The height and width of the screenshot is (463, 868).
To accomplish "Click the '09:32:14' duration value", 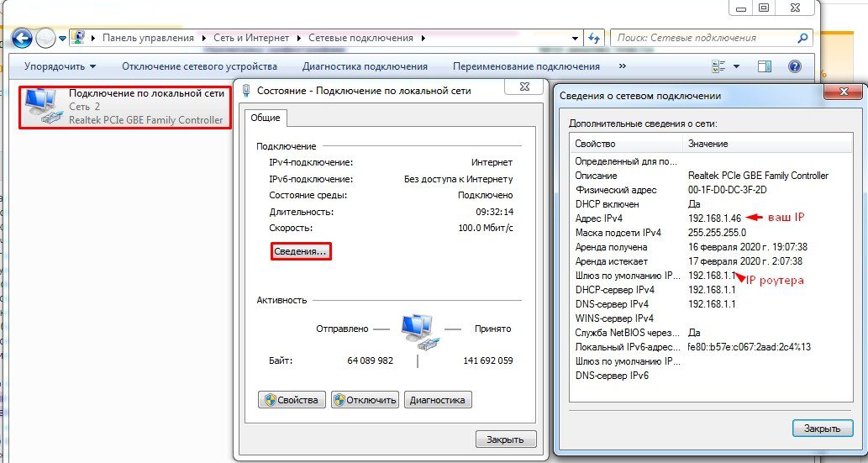I will pyautogui.click(x=494, y=212).
